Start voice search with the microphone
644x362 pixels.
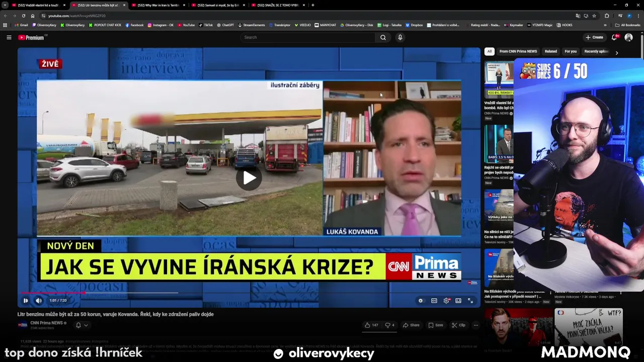[400, 37]
